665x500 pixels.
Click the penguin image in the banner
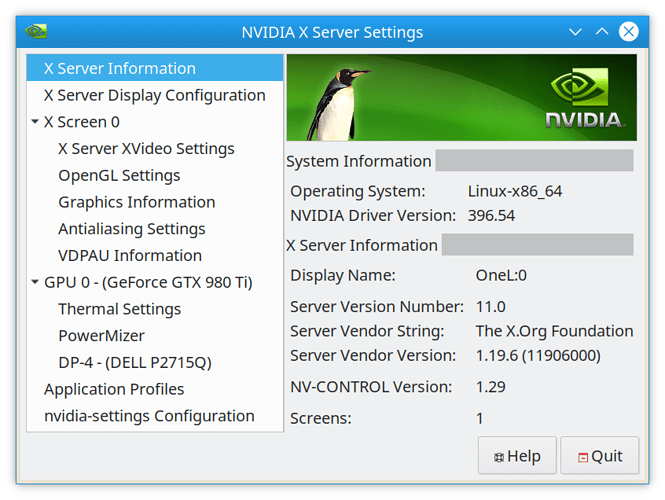tap(338, 104)
